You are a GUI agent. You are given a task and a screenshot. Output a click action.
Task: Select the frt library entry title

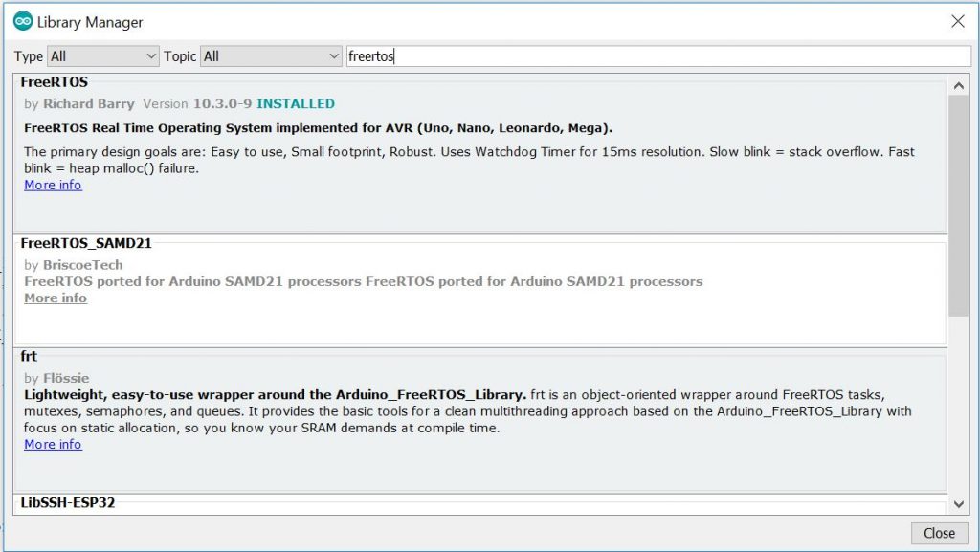tap(29, 356)
